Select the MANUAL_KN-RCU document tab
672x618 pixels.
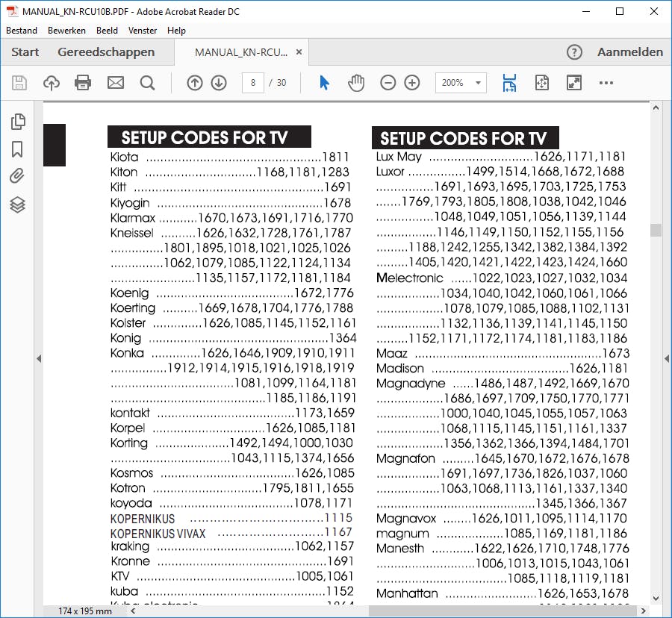pos(241,52)
